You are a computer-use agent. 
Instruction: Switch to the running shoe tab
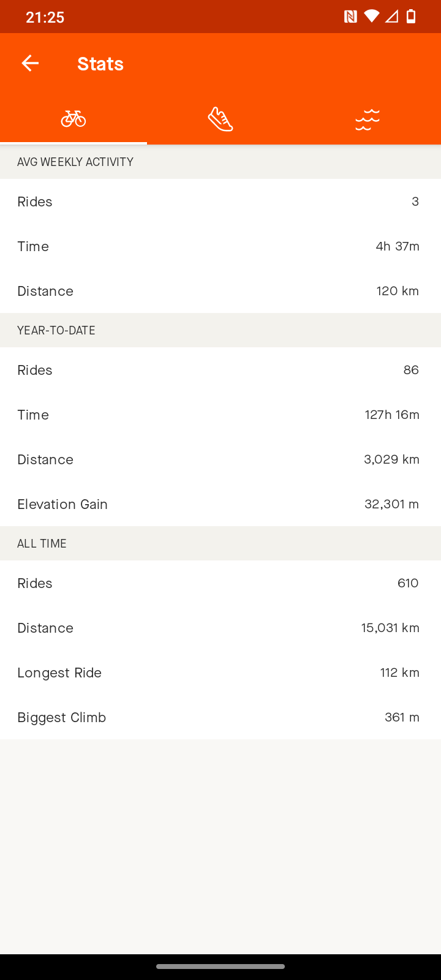tap(221, 119)
